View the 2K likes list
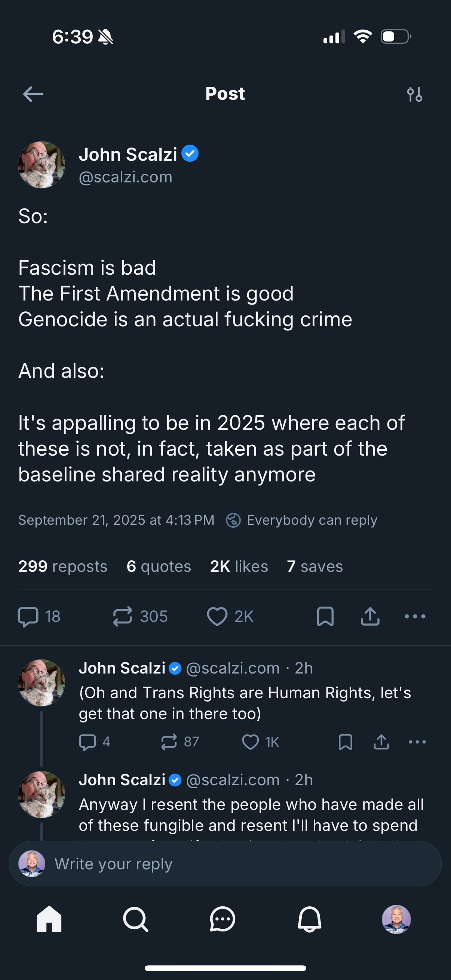Viewport: 451px width, 980px height. (x=239, y=567)
